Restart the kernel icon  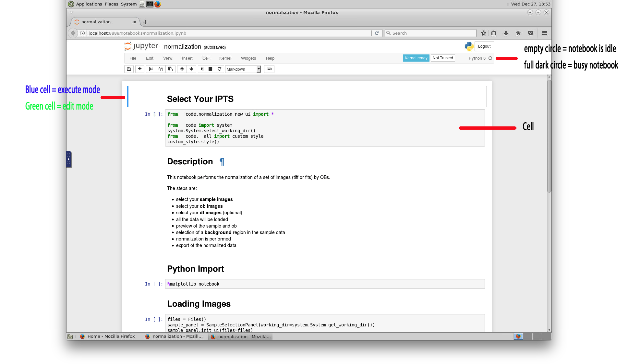point(219,69)
